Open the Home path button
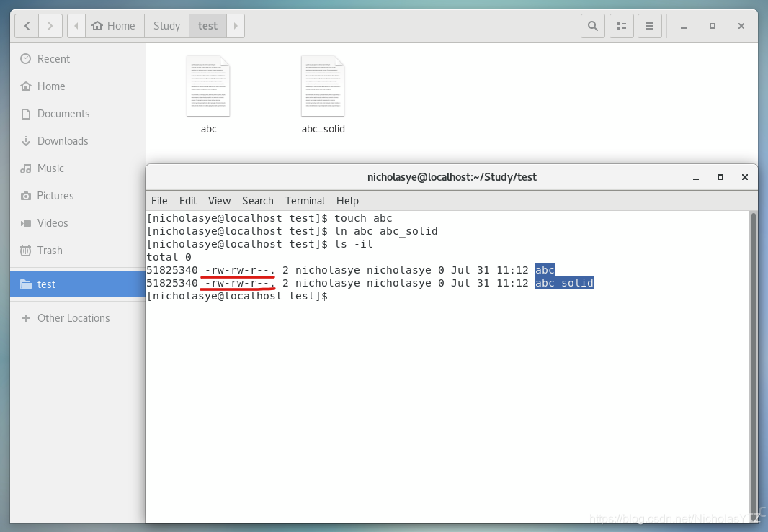 tap(115, 26)
